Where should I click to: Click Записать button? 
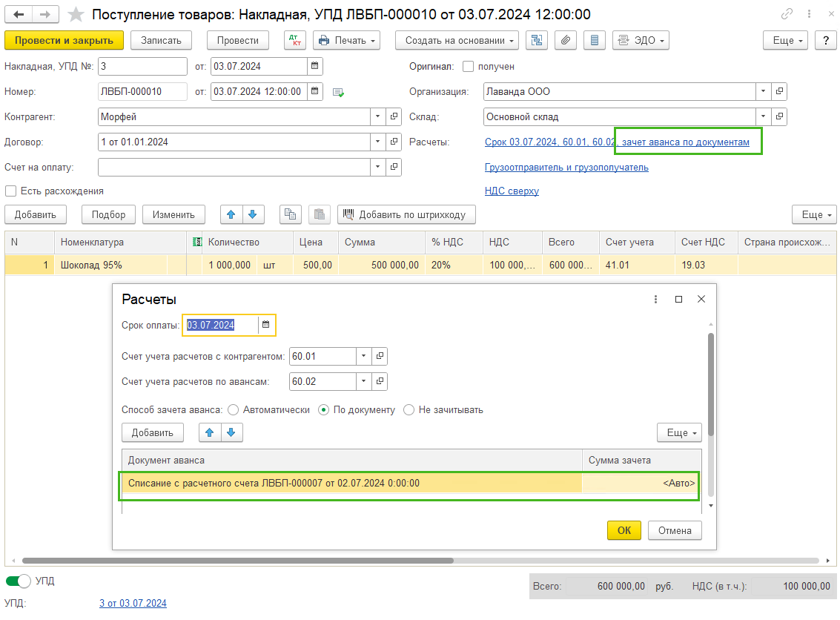click(161, 40)
